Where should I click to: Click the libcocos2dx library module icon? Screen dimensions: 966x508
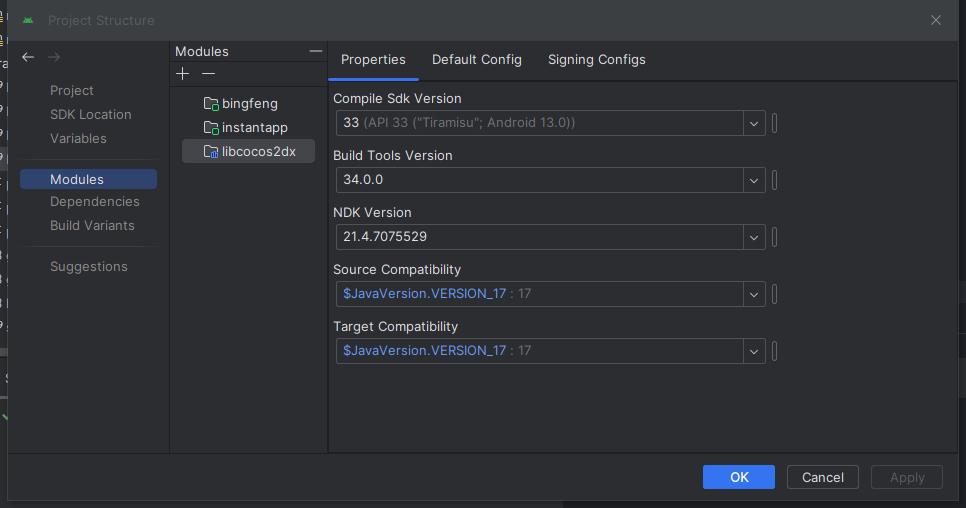click(211, 152)
